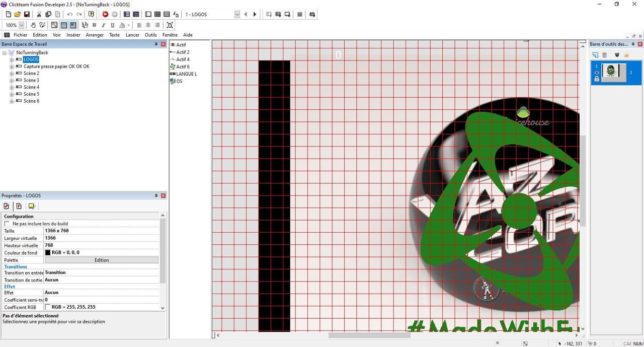Select the hand pan tool
The image size is (644, 347).
[33, 25]
